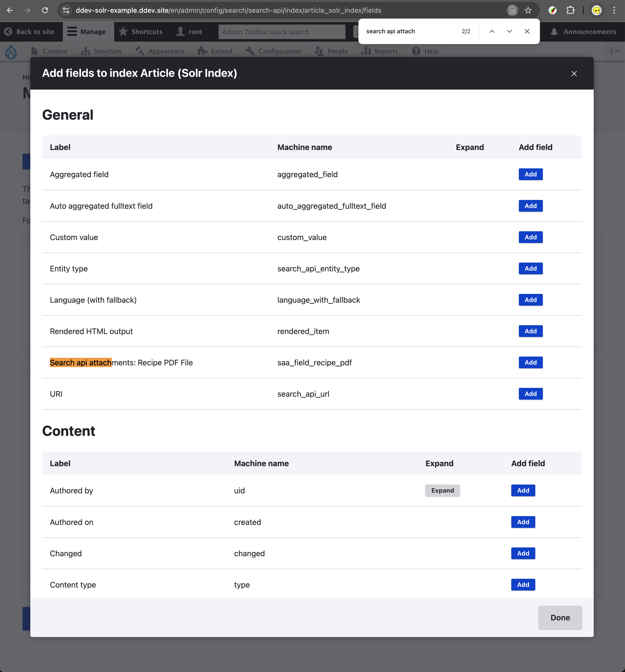This screenshot has height=672, width=625.
Task: Add the Rendered HTML output field
Action: (530, 331)
